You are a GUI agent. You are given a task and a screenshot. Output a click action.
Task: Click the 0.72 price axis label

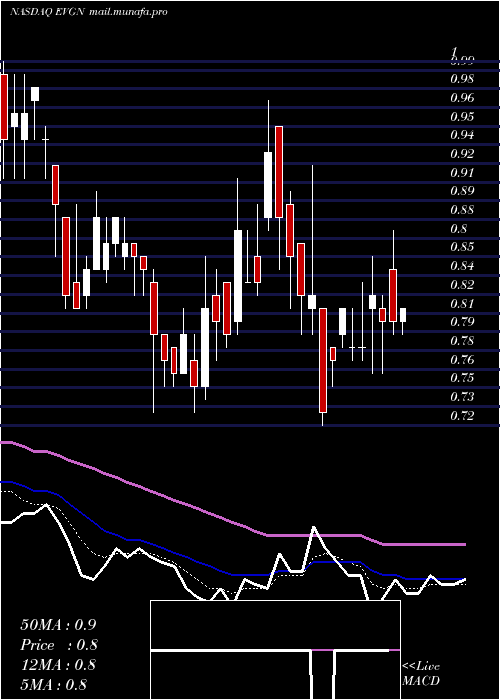click(462, 416)
